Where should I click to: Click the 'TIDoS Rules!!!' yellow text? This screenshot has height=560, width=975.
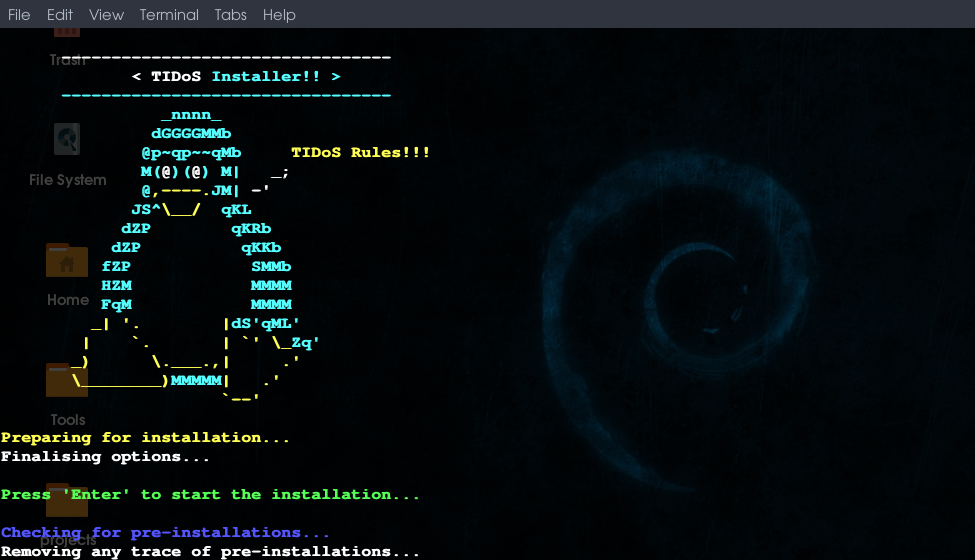click(x=360, y=152)
